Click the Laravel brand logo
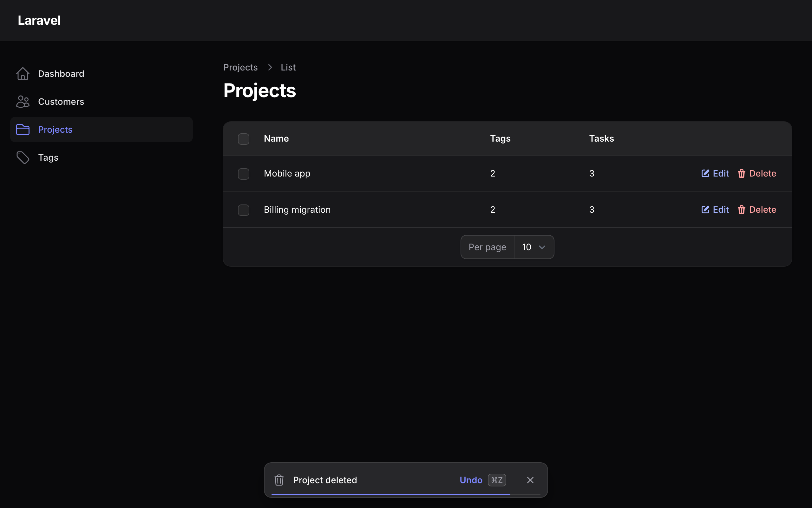The height and width of the screenshot is (508, 812). [39, 21]
